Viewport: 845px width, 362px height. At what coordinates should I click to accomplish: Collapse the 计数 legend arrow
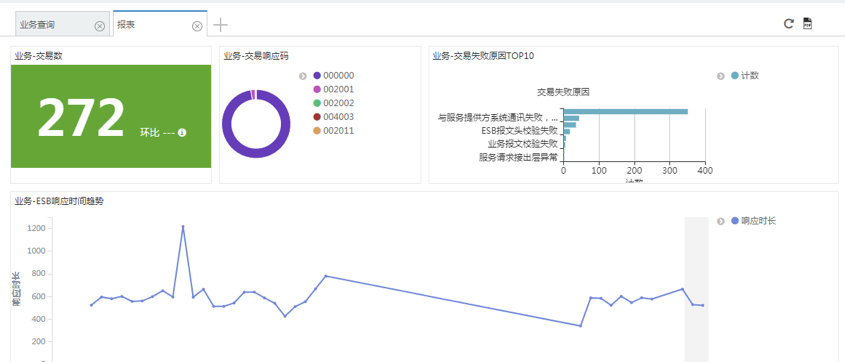pyautogui.click(x=721, y=76)
